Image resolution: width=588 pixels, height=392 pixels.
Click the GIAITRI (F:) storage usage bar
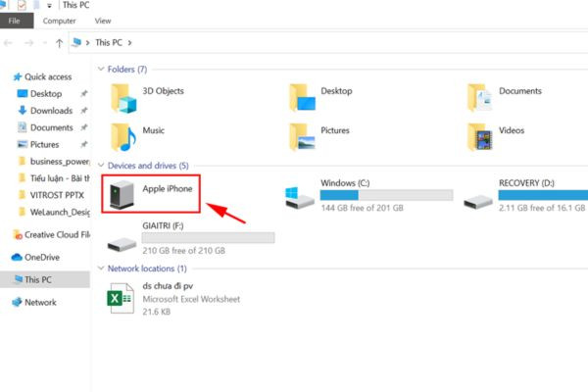(x=209, y=237)
